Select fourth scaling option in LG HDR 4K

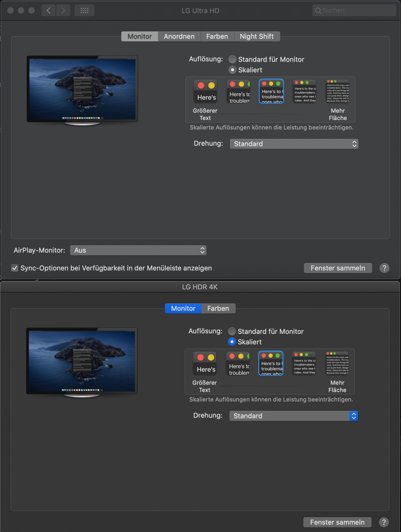304,364
